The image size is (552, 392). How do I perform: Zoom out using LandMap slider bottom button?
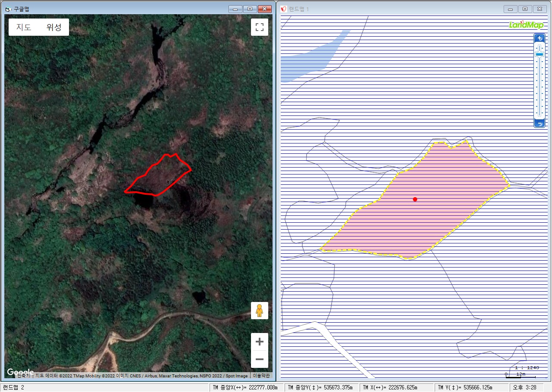pyautogui.click(x=539, y=124)
